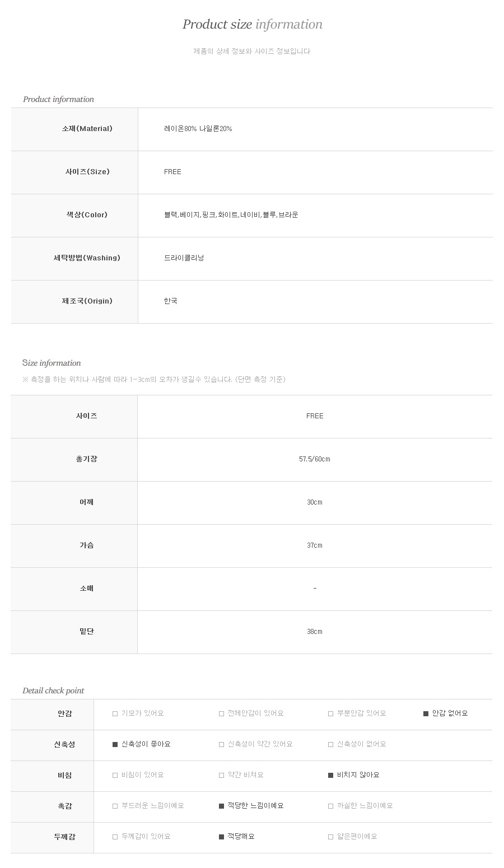
Task: Click the color list starting with '블랙'
Action: [231, 215]
